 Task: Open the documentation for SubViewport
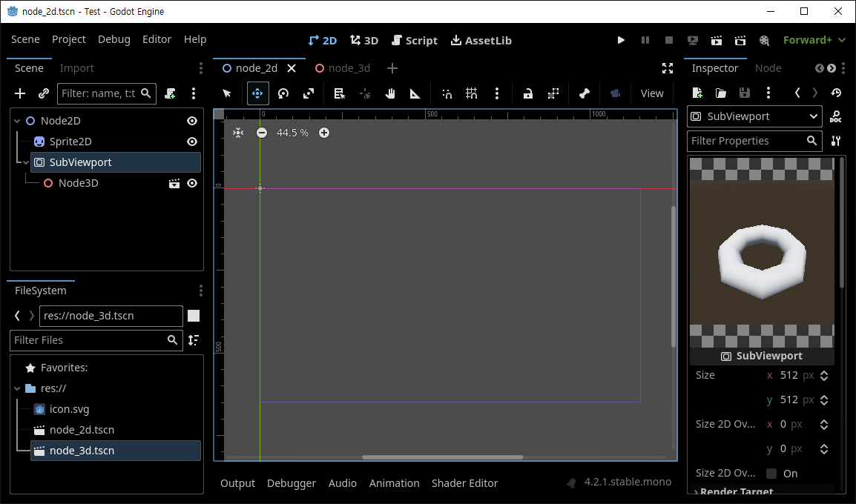pyautogui.click(x=835, y=116)
